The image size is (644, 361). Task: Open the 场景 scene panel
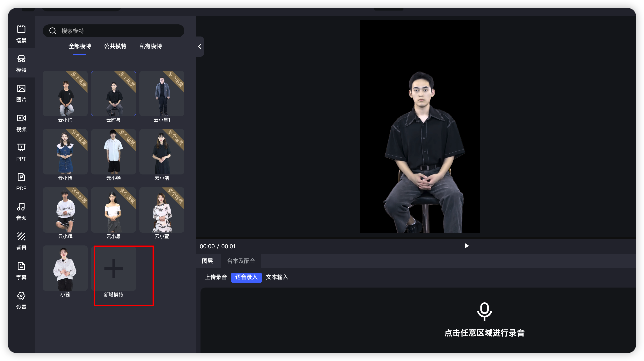pos(21,34)
